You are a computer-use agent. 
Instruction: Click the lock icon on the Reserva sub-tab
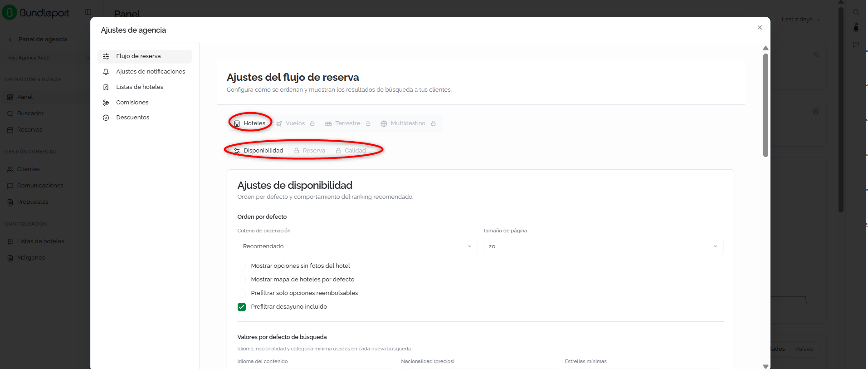point(297,151)
